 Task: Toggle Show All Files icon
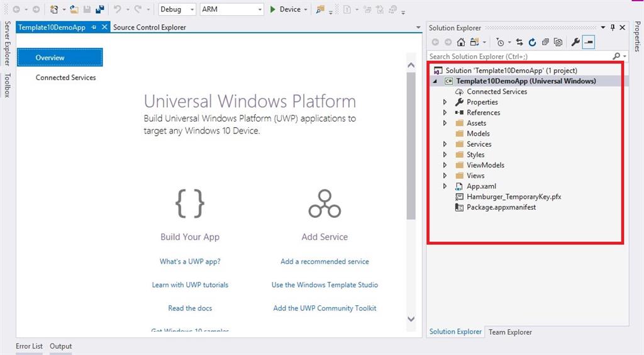coord(558,42)
